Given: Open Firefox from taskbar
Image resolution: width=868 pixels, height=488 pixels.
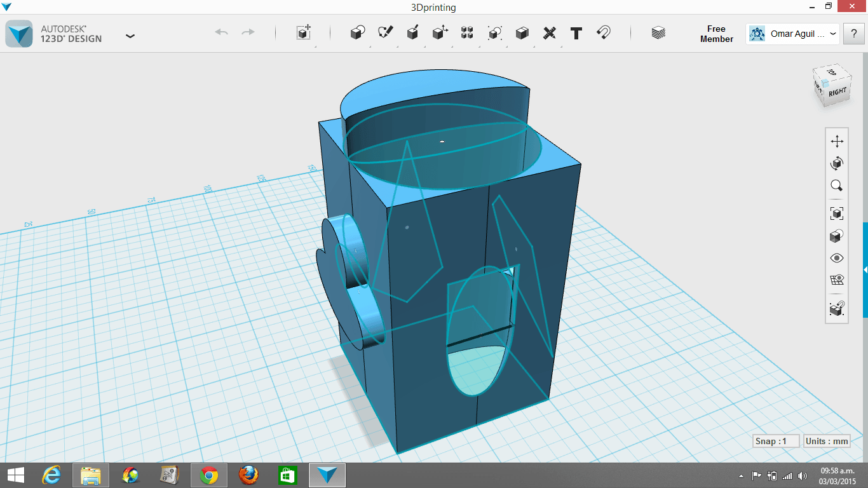Looking at the screenshot, I should [248, 475].
